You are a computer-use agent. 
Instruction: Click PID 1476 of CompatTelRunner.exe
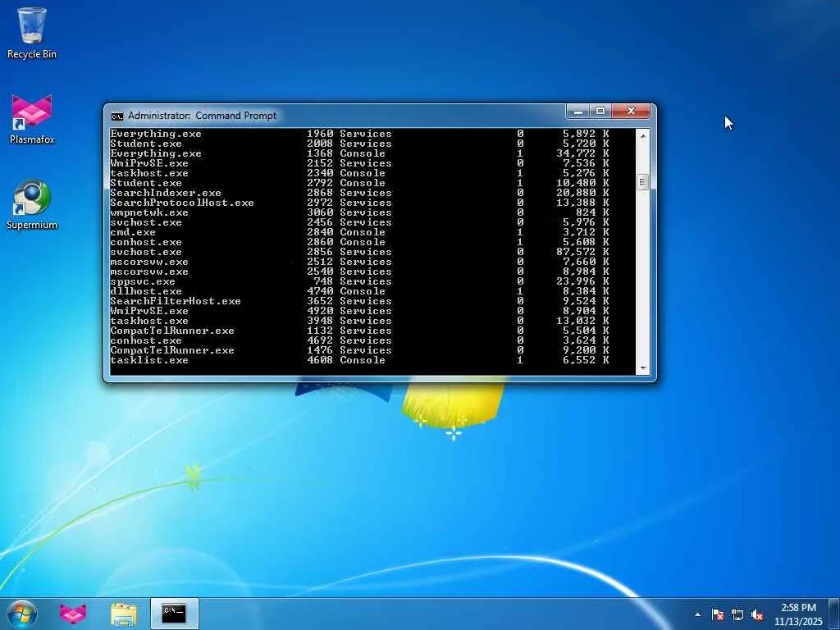(x=320, y=350)
